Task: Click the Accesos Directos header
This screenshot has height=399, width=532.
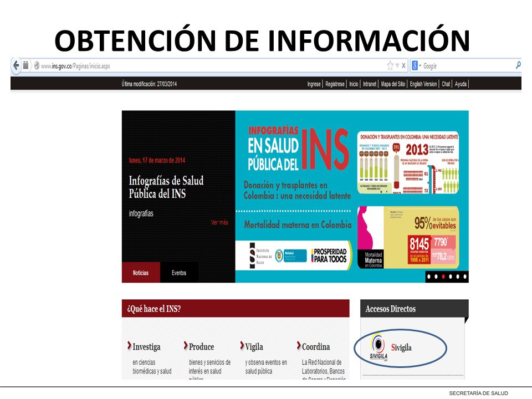Action: coord(415,309)
